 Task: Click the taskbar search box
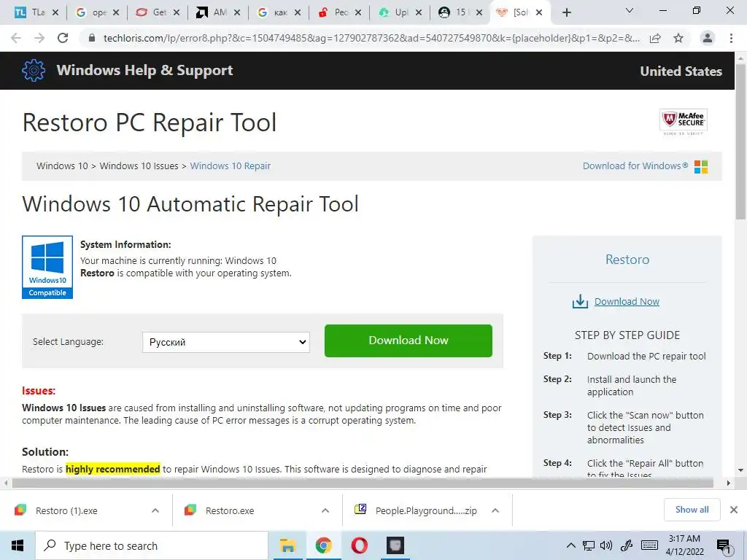152,545
